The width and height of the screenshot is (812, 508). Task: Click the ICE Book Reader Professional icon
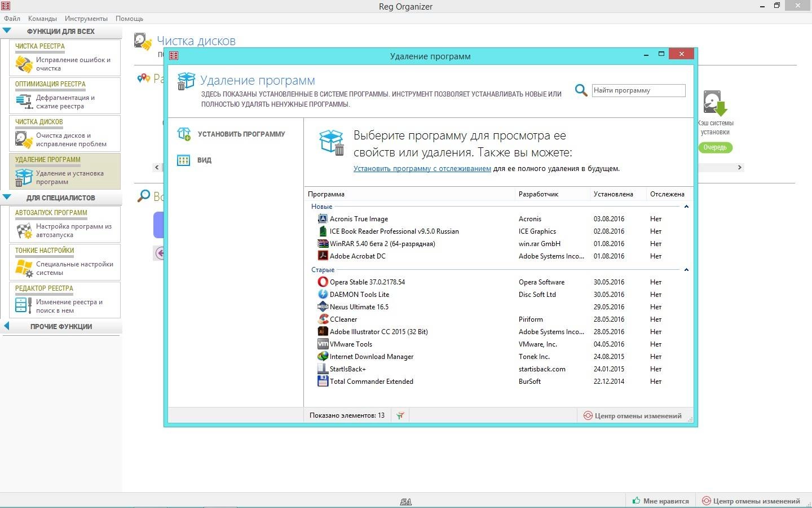(x=323, y=231)
